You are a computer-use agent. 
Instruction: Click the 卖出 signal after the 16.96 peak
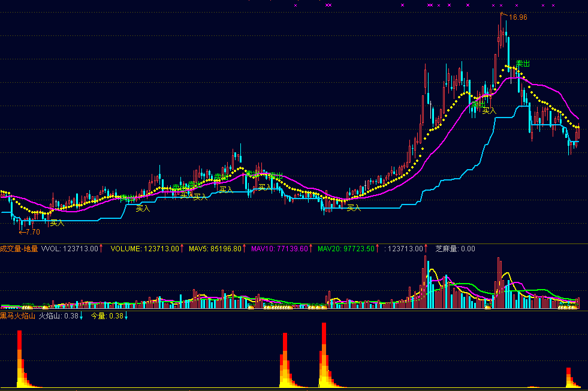tap(523, 64)
